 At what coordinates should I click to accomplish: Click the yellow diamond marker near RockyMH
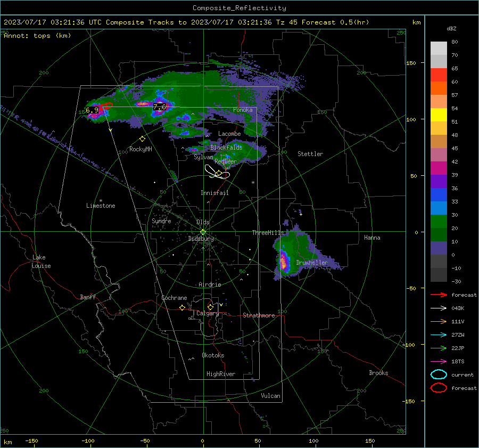click(142, 139)
